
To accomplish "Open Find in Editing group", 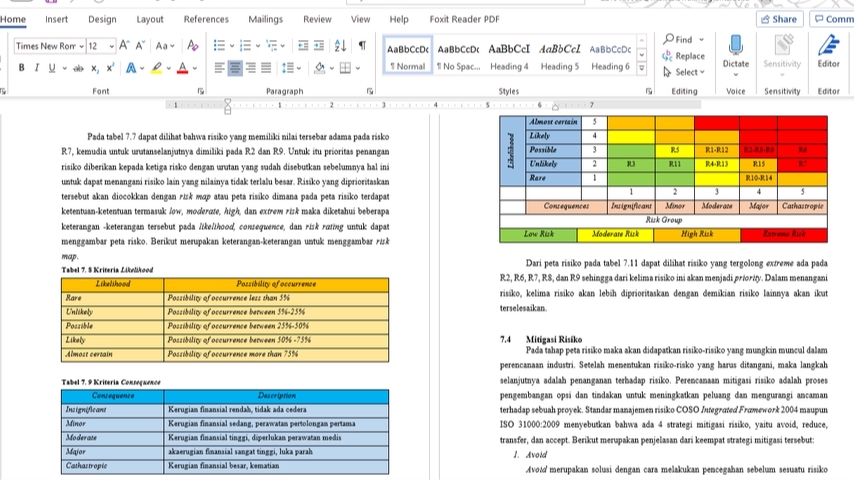I will coord(678,39).
